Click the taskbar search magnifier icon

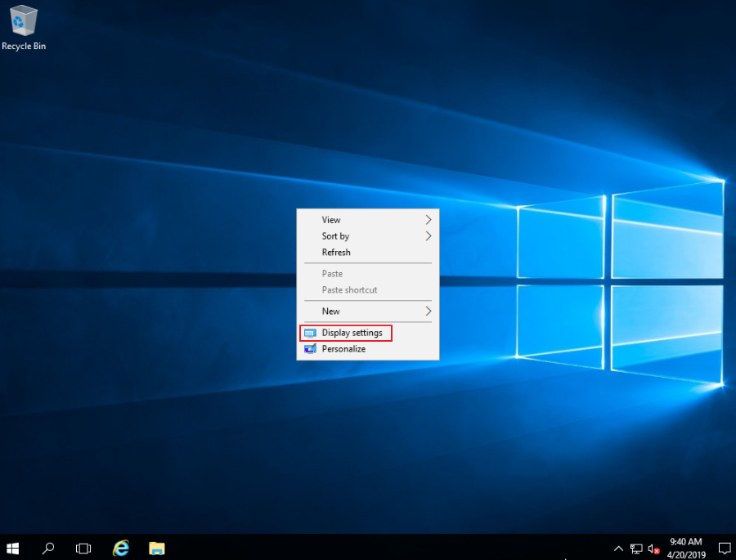pos(48,548)
